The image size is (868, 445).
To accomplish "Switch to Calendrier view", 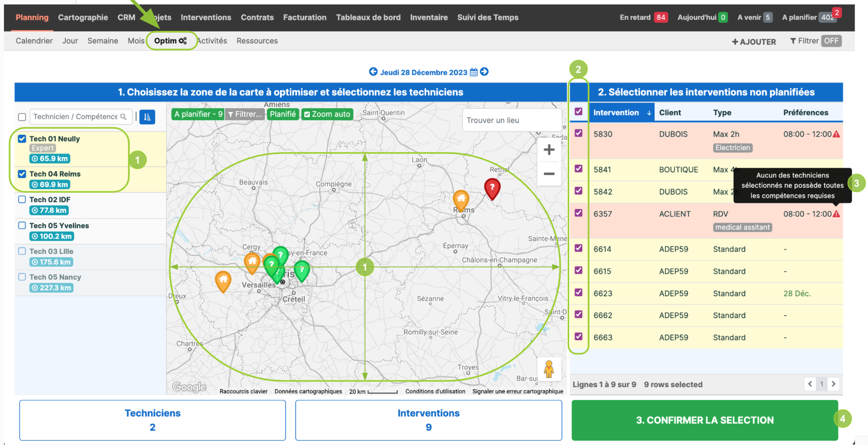I will point(34,41).
